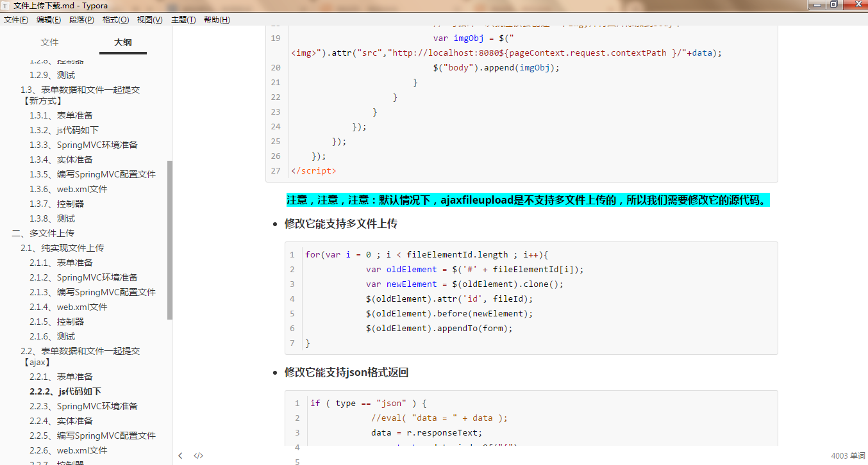Collapse the sidebar with the back arrow icon

pos(181,456)
